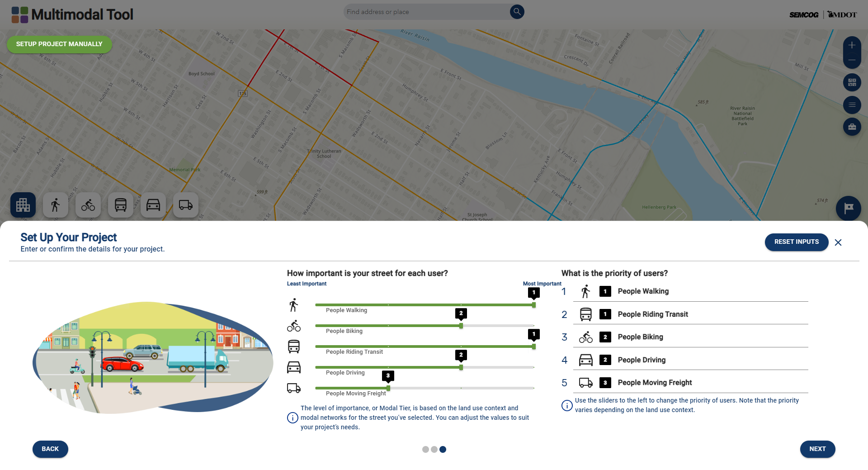Zoom out on the map
The height and width of the screenshot is (470, 868).
[x=852, y=60]
